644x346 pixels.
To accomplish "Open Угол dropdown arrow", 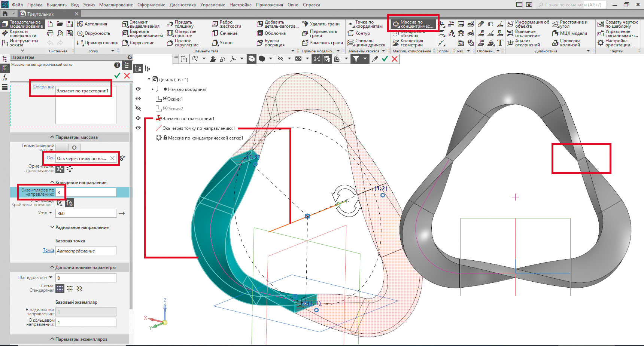I will [x=51, y=213].
